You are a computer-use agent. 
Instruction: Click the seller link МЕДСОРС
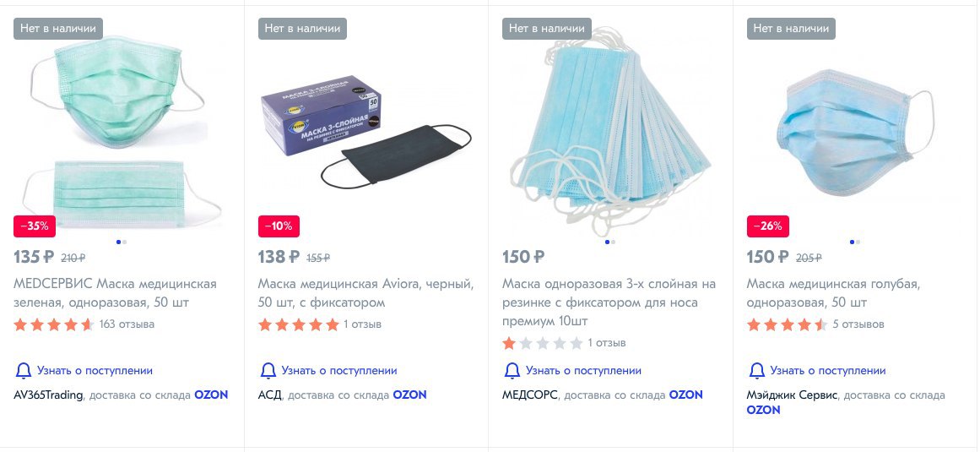[x=530, y=395]
